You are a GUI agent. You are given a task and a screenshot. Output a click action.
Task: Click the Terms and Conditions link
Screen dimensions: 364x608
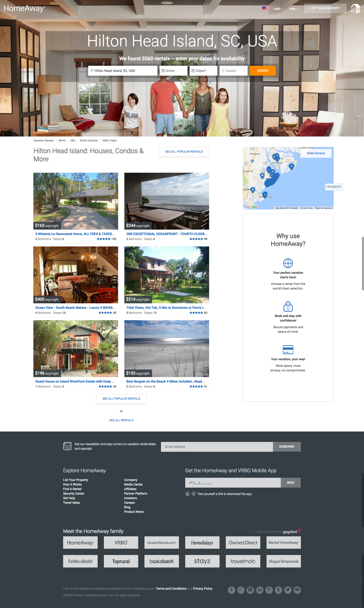171,588
